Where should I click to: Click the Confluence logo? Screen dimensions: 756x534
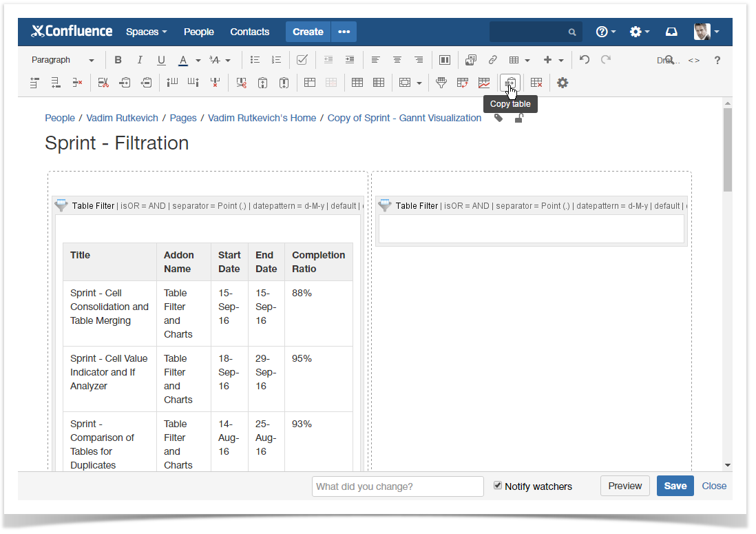pyautogui.click(x=72, y=32)
